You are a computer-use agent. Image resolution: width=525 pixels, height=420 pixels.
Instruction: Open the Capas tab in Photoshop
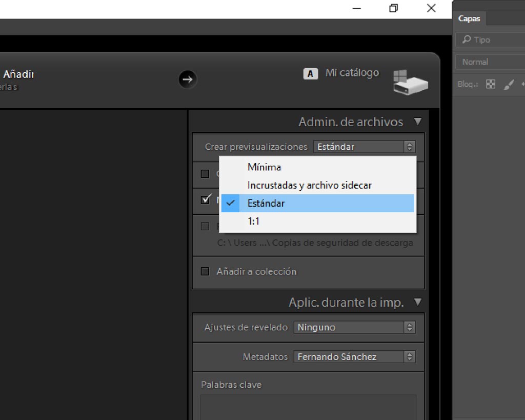click(469, 18)
